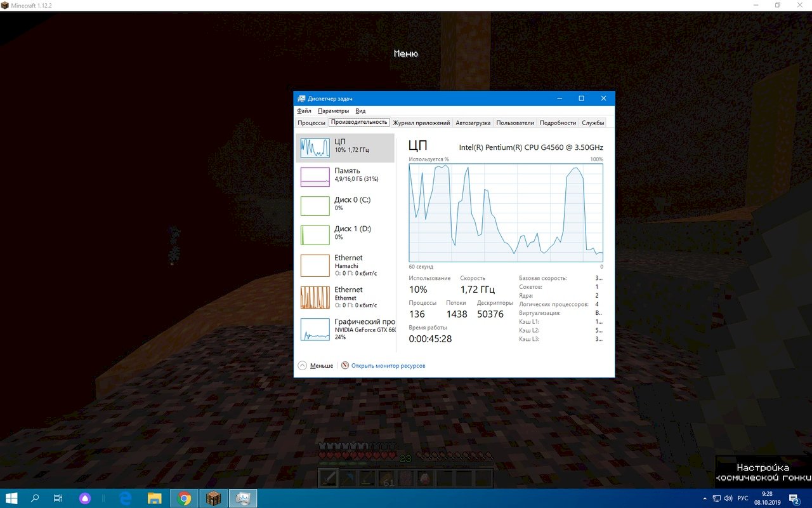The width and height of the screenshot is (812, 508).
Task: Click the Процессы count 136
Action: 417,314
